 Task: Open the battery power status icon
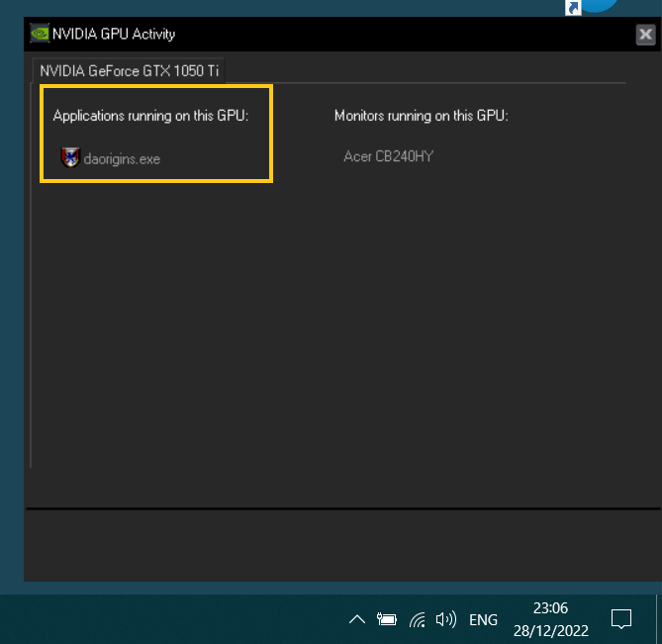tap(386, 619)
